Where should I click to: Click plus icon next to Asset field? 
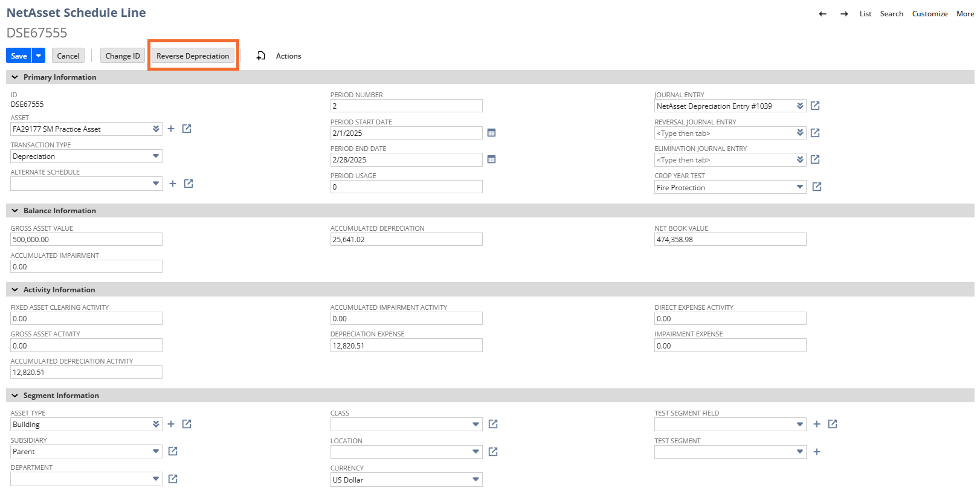click(171, 129)
